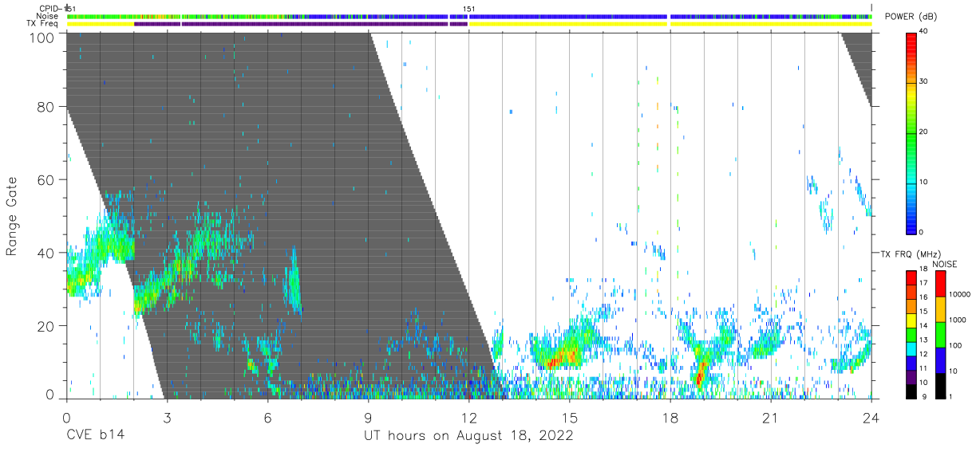
Task: Click the '10000' tick on NOISE scale
Action: click(959, 295)
